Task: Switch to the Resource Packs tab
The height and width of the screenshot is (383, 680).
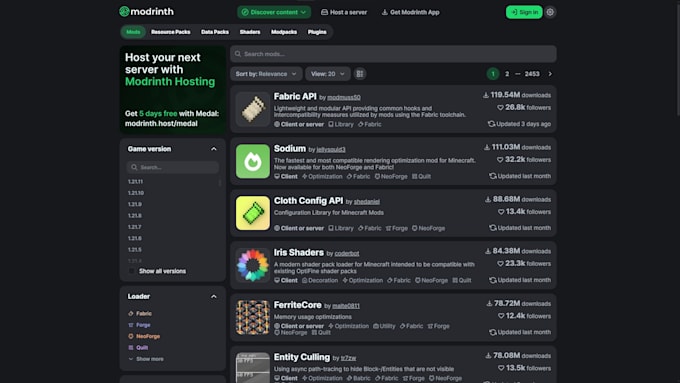Action: (170, 32)
